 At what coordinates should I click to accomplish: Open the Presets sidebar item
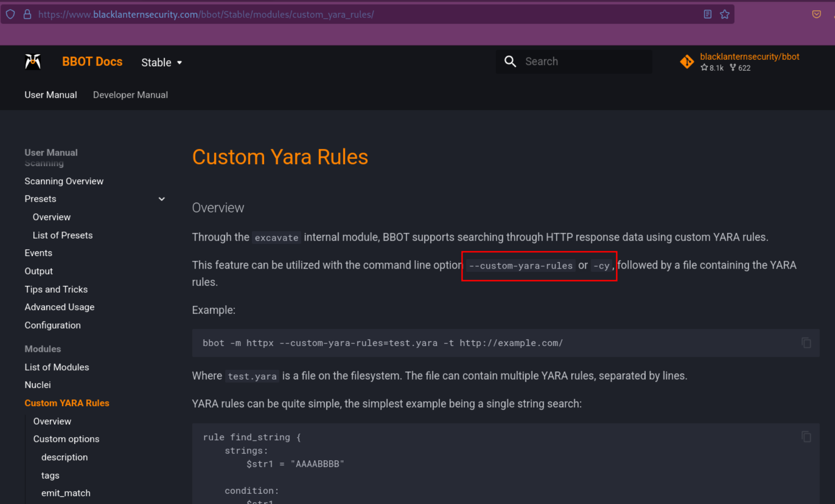[x=40, y=199]
